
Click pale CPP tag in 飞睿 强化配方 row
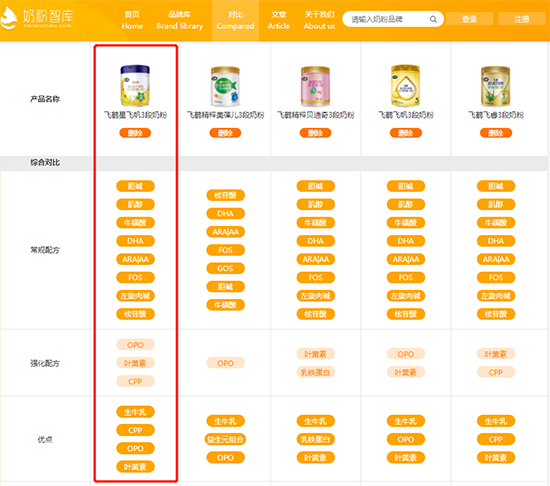[496, 372]
